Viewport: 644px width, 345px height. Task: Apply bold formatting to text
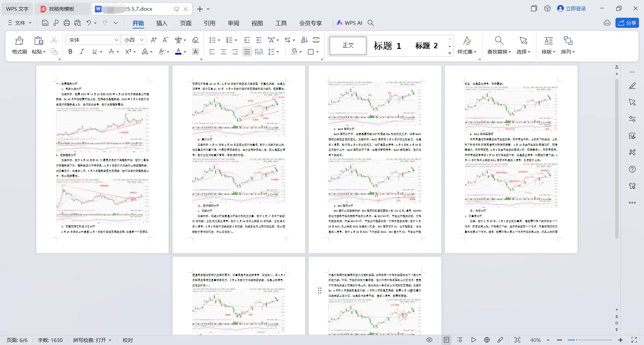[x=70, y=52]
